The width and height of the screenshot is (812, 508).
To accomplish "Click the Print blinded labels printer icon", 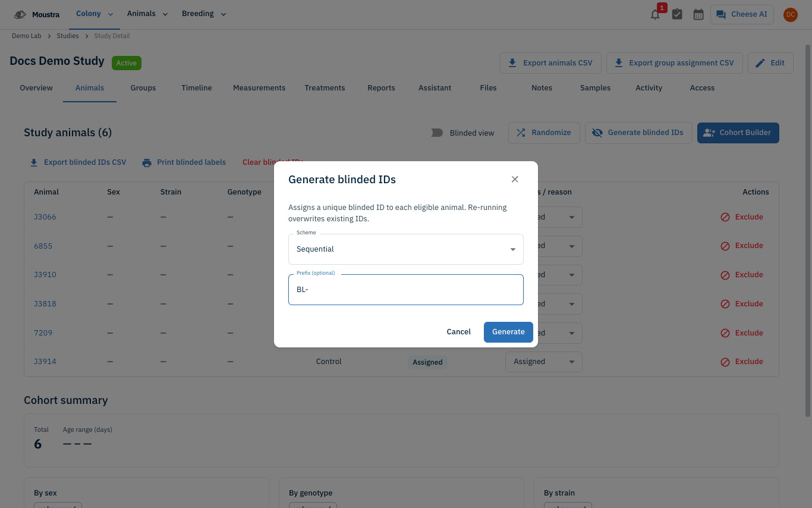I will [x=147, y=162].
